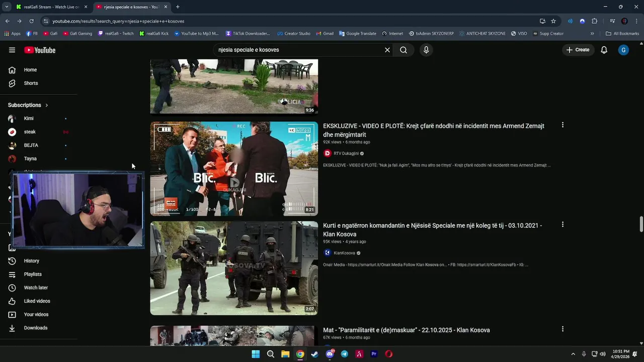Viewport: 644px width, 362px height.
Task: Click the browser address bar URL
Action: click(x=118, y=21)
